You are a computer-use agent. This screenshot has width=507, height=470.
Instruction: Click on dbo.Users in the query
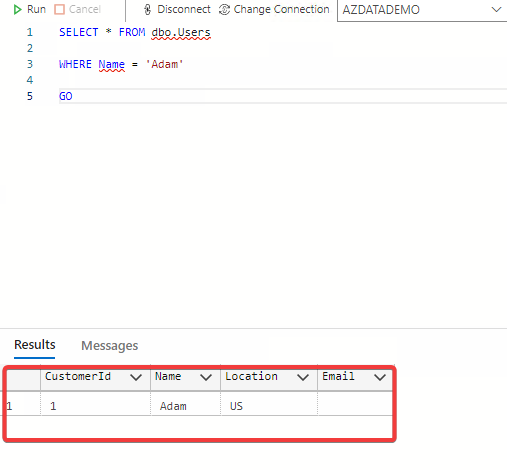coord(181,32)
